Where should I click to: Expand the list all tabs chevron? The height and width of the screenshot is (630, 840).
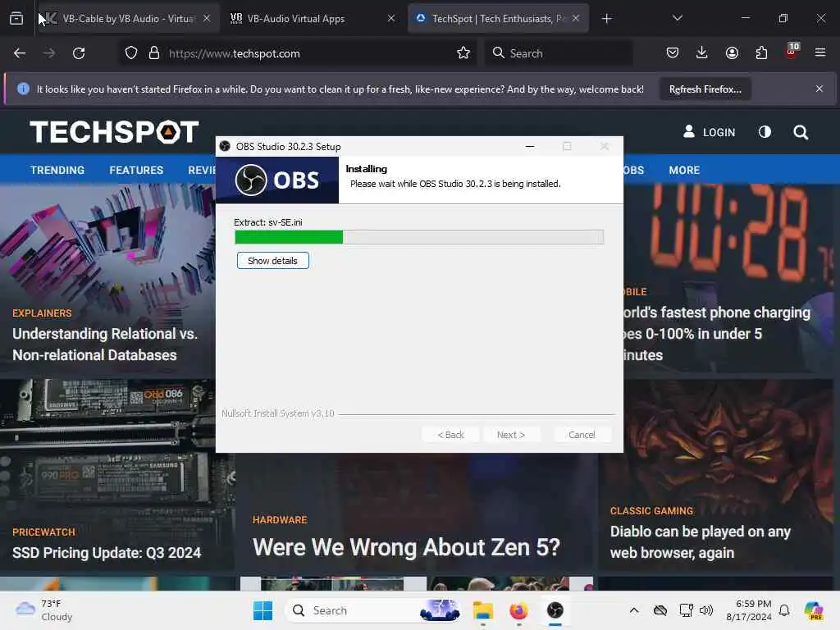678,18
